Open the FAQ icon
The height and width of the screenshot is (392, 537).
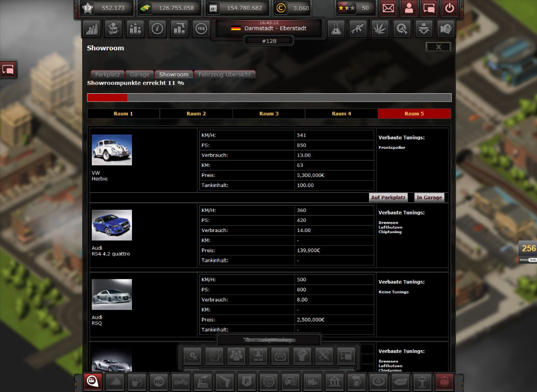(200, 29)
